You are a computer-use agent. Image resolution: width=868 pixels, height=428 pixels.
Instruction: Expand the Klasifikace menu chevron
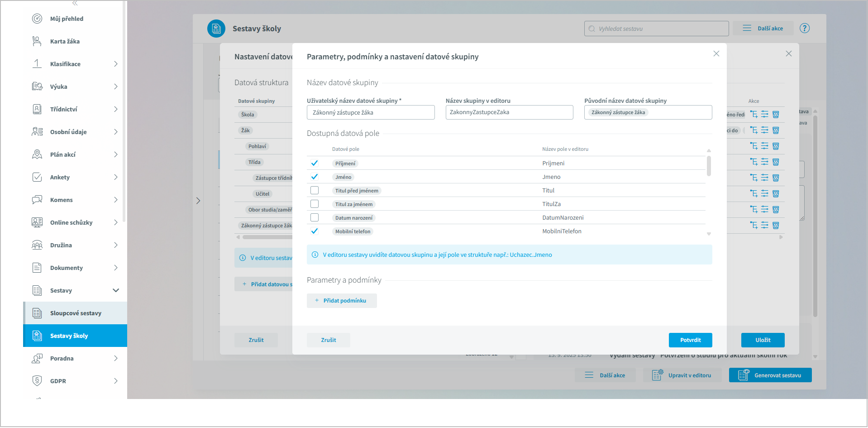click(x=116, y=64)
